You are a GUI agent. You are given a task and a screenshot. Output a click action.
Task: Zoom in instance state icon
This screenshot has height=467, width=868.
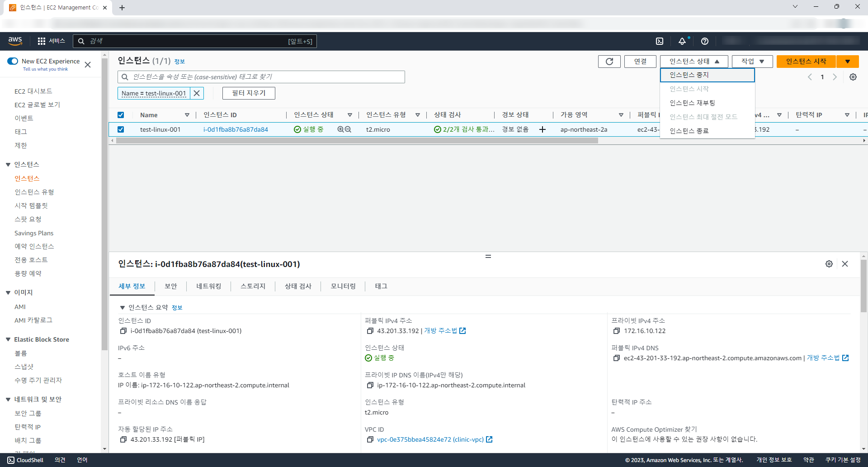(340, 129)
